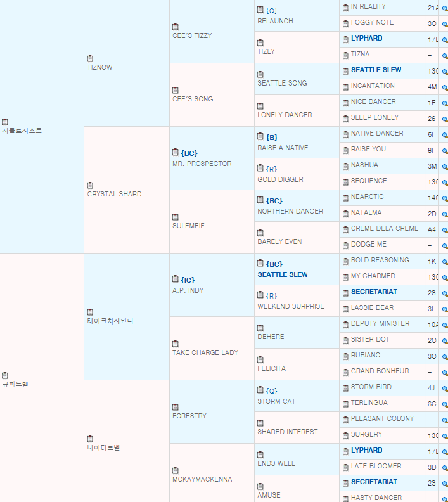Select the NORTHERN DANCER name text
Image resolution: width=448 pixels, height=502 pixels.
pyautogui.click(x=290, y=211)
